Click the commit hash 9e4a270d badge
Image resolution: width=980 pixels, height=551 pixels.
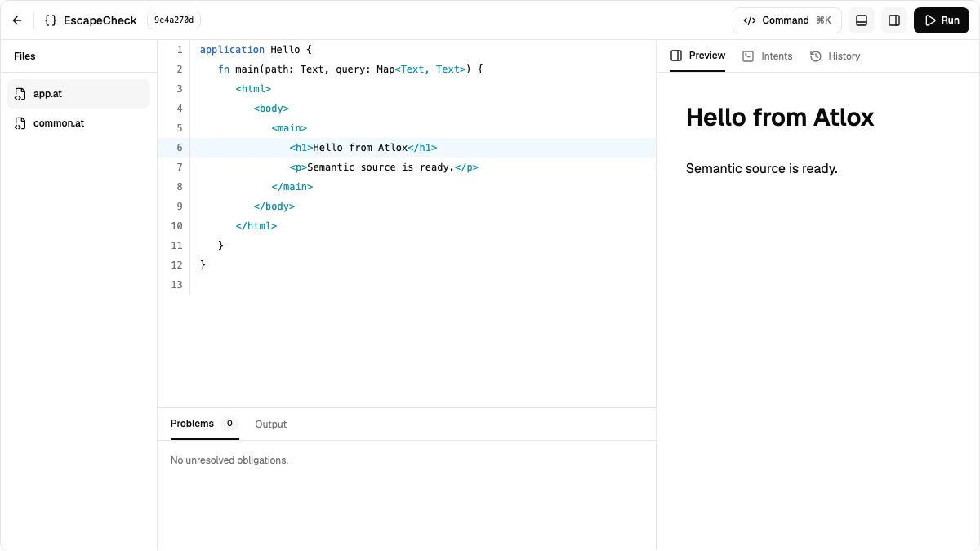click(x=174, y=20)
